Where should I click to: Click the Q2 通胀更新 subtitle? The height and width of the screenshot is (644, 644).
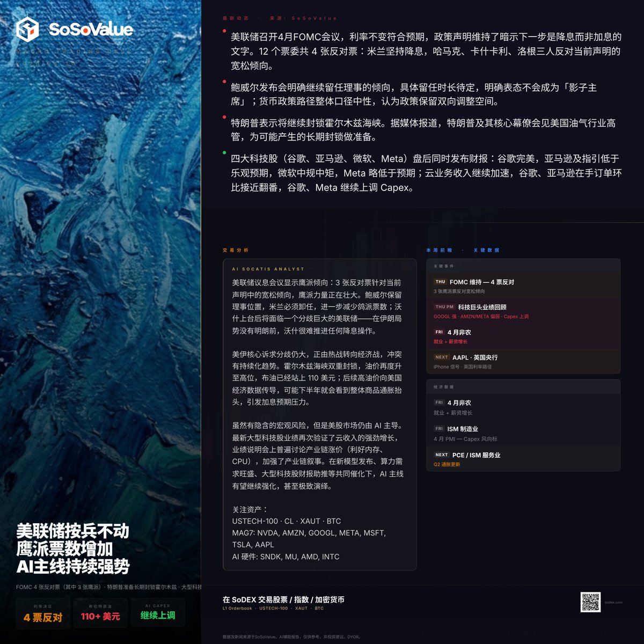447,464
